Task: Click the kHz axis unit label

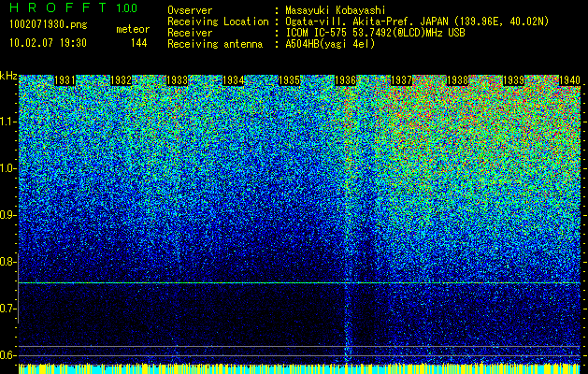Action: pyautogui.click(x=8, y=76)
